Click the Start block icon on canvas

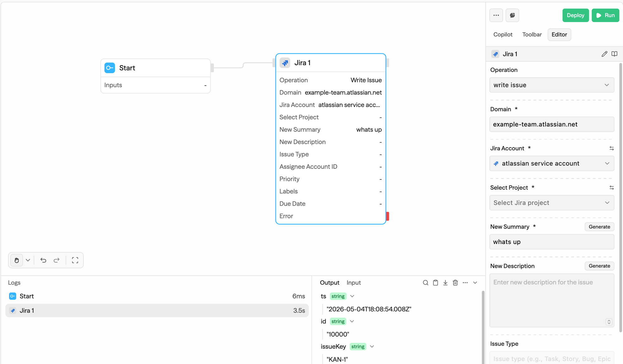tap(110, 68)
